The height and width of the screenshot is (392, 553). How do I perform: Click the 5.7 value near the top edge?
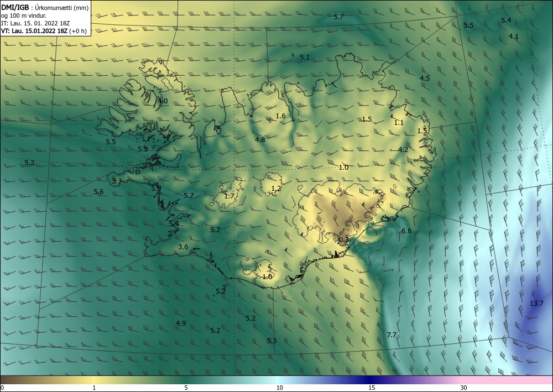point(338,17)
